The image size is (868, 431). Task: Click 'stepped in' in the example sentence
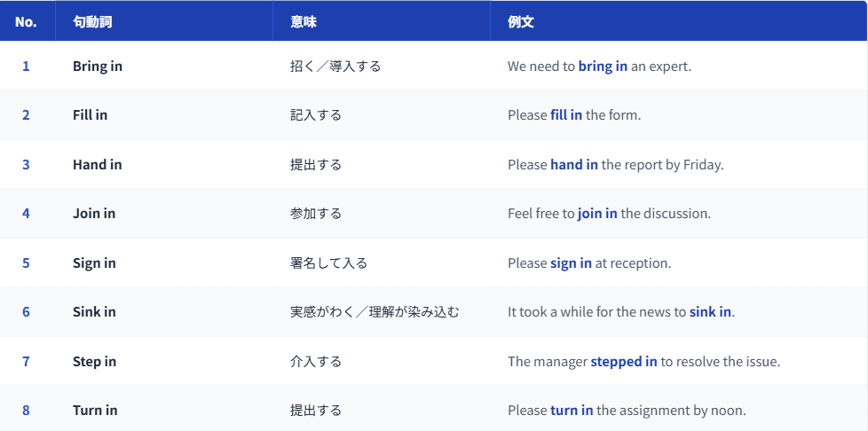tap(624, 362)
